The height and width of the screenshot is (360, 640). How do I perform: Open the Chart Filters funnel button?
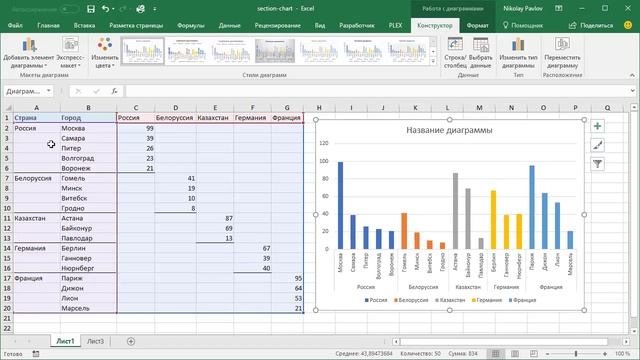pos(598,164)
